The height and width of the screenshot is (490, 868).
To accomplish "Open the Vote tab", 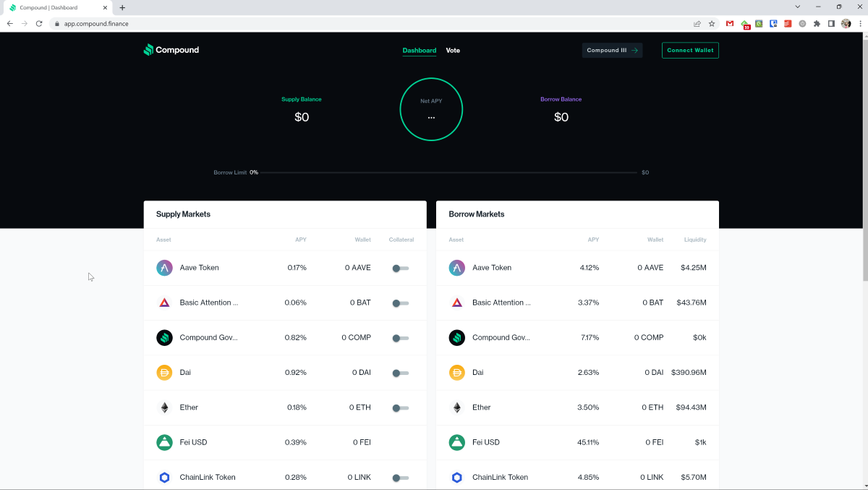I will [453, 51].
